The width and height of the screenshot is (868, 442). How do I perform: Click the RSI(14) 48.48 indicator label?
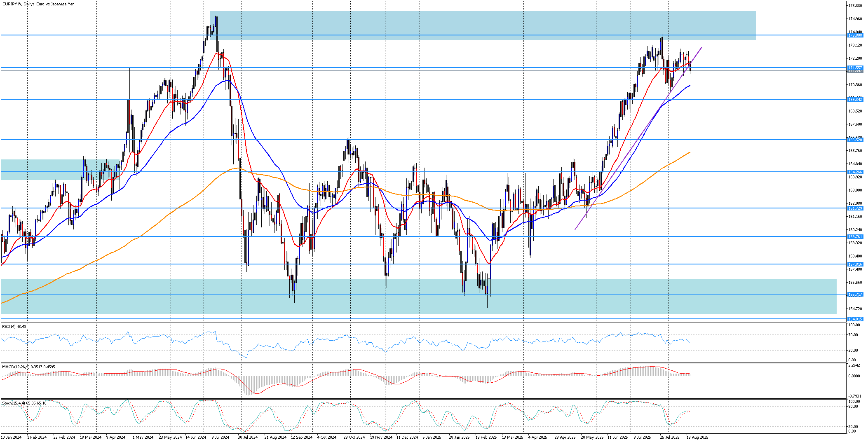pos(14,326)
